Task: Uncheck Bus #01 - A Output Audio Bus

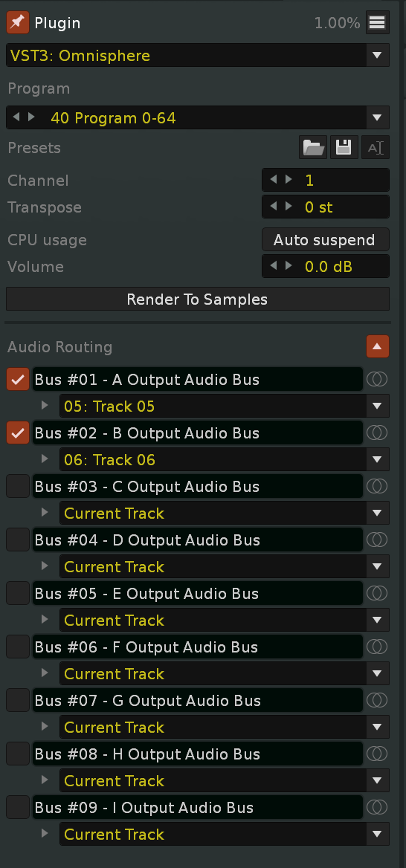Action: (x=18, y=379)
